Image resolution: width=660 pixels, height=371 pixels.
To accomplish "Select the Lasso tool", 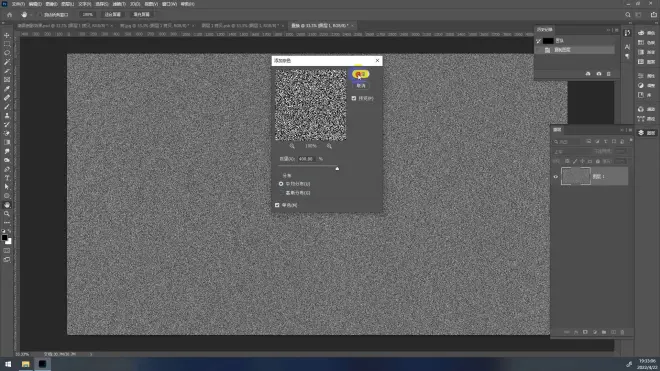I will point(7,53).
